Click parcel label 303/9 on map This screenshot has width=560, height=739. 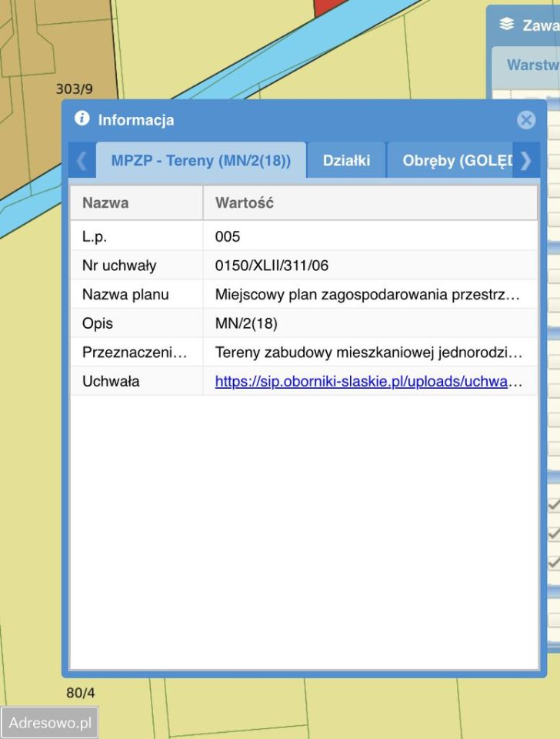tap(74, 89)
